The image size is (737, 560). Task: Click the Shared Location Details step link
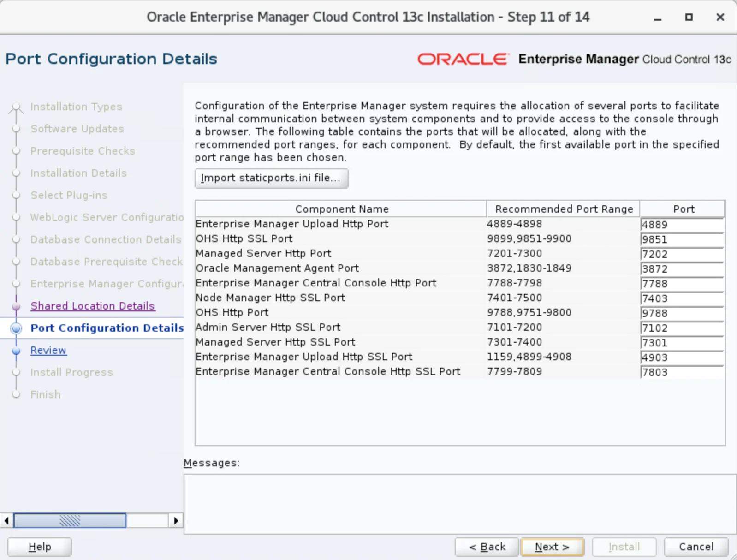click(92, 306)
